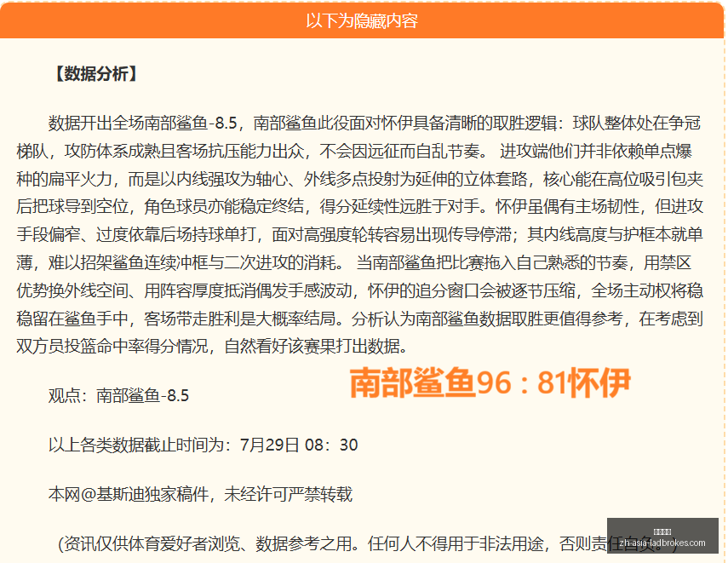This screenshot has width=728, height=563.
Task: Click the paragraph line starting '双方员投篮命中率'
Action: [x=211, y=346]
